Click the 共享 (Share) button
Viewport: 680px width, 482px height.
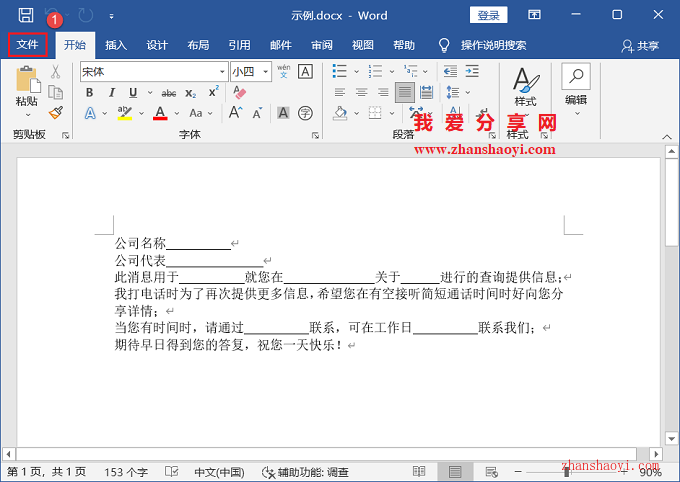click(x=640, y=46)
